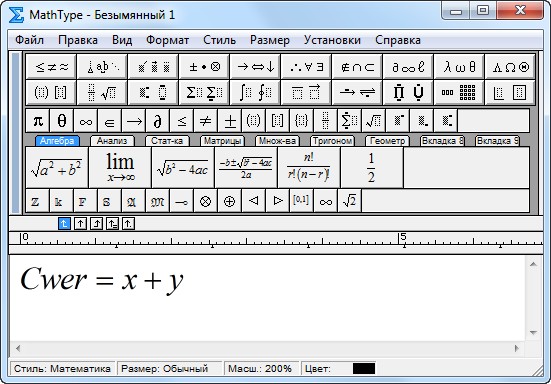Viewport: 551px width, 384px height.
Task: Open operator symbols palette (± • ⊗)
Action: (204, 66)
